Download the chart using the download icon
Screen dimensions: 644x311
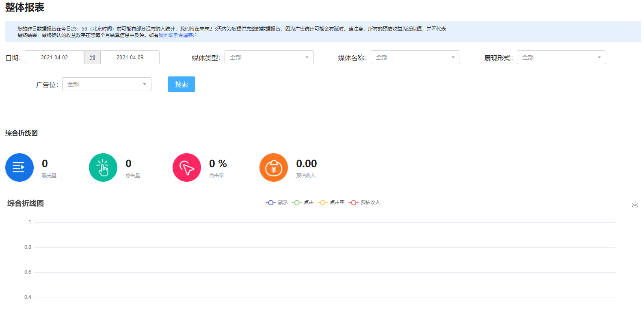[635, 204]
